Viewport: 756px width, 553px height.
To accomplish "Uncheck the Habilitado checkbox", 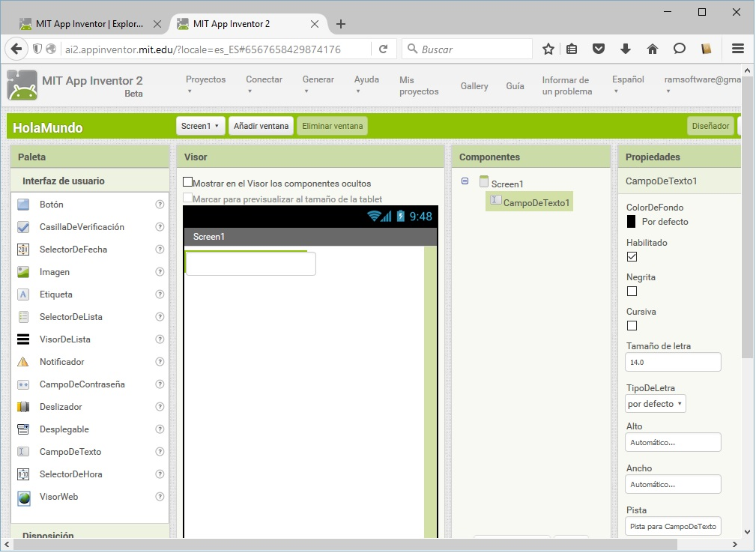I will (x=632, y=257).
